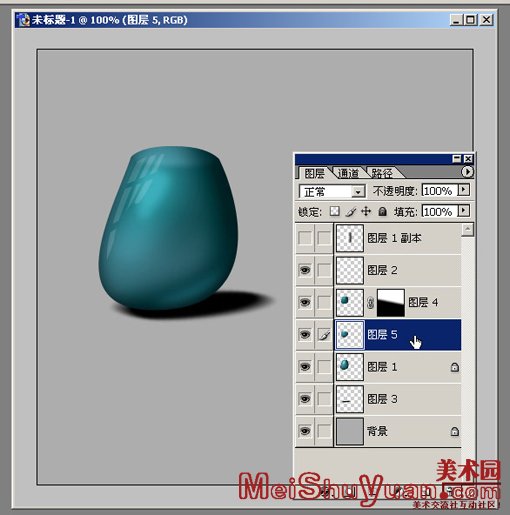Click the paintbrush indicator beside 图层 5

[324, 335]
